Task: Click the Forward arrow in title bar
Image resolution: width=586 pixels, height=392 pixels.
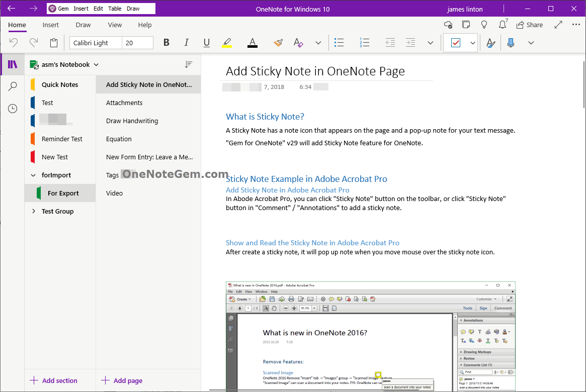Action: pyautogui.click(x=33, y=8)
